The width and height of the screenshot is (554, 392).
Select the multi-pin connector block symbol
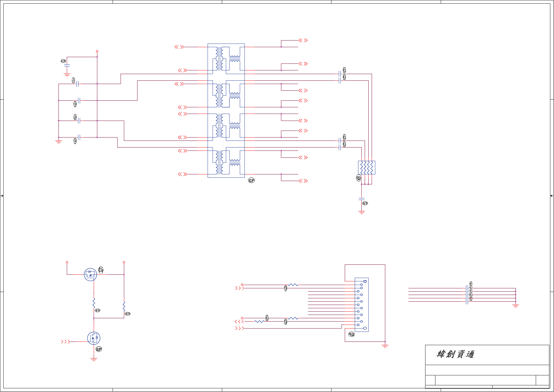point(362,305)
